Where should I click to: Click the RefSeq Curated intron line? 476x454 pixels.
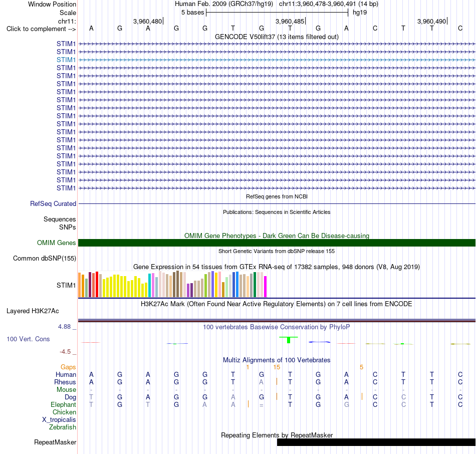277,204
